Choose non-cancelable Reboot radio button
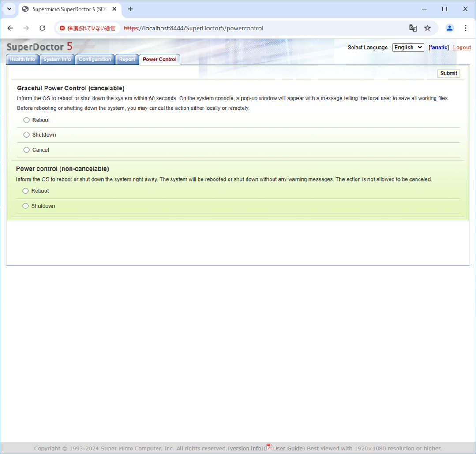476x454 pixels. [x=26, y=191]
